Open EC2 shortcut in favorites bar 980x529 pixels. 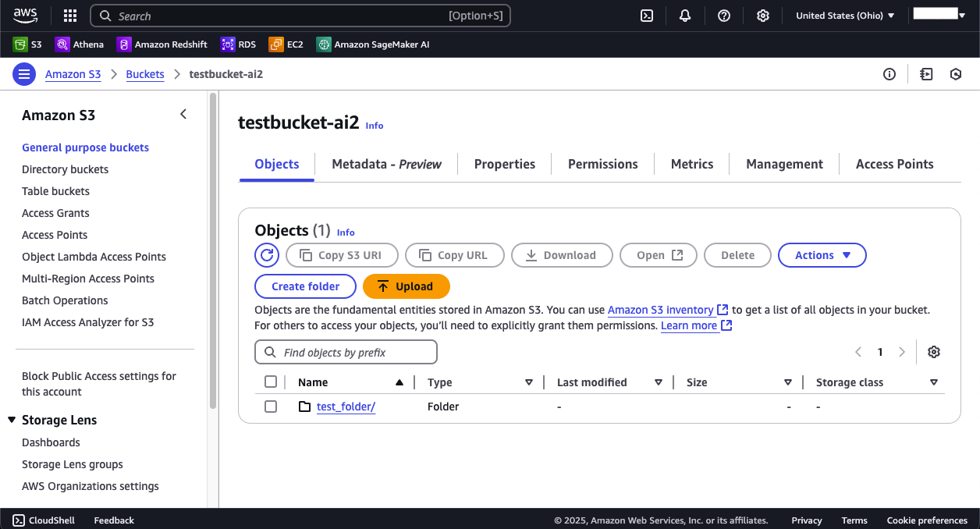(286, 44)
